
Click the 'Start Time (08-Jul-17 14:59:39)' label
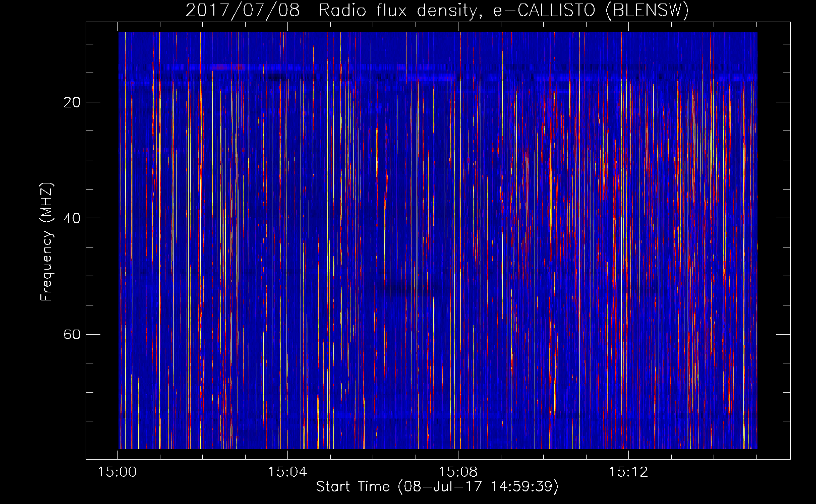437,487
